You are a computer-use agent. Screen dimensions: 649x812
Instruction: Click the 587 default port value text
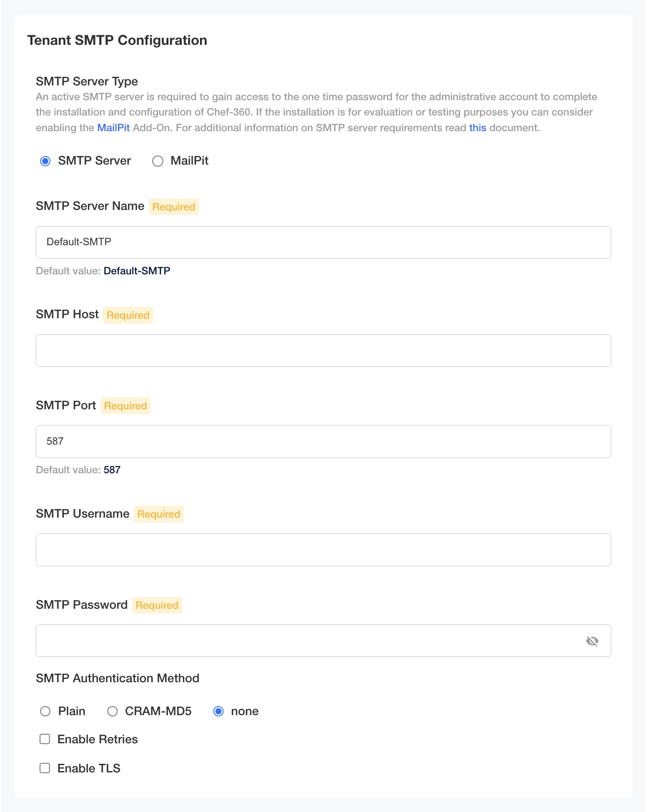point(112,469)
